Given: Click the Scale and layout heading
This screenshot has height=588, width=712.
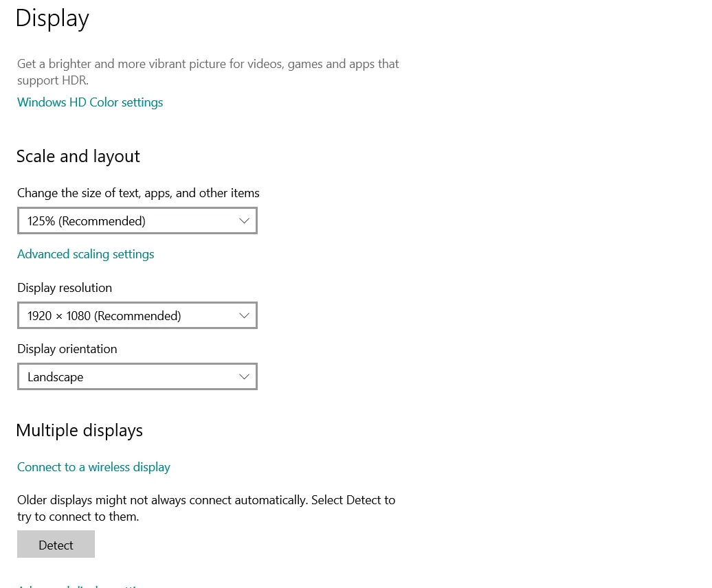Looking at the screenshot, I should [78, 157].
